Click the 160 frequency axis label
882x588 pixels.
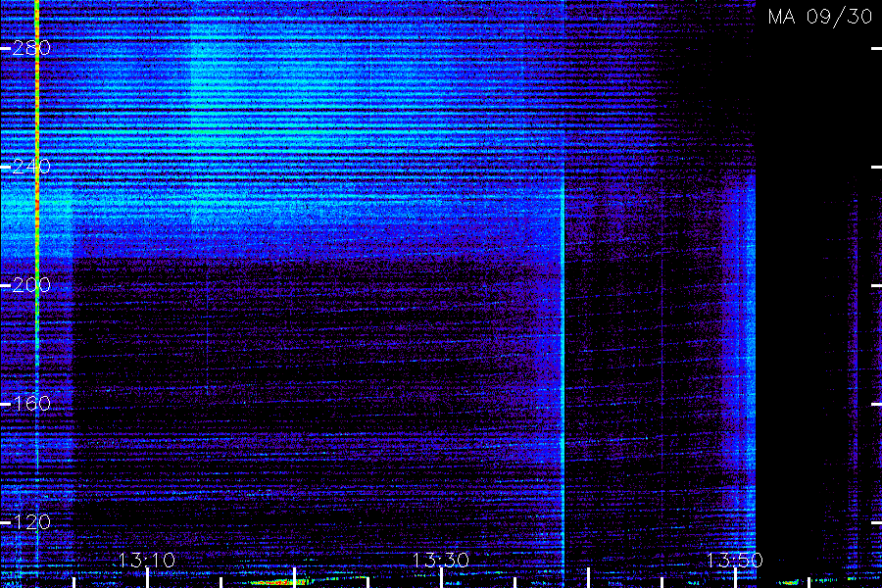coord(31,404)
